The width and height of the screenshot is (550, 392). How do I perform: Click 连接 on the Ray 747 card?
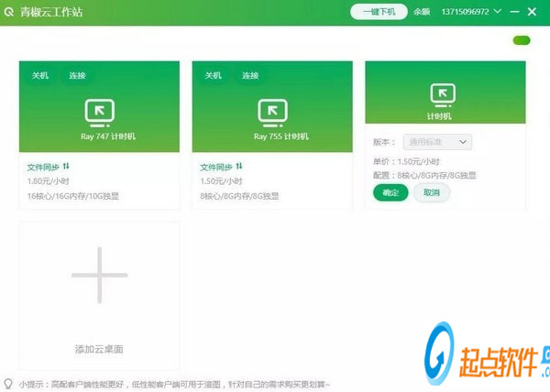click(77, 75)
